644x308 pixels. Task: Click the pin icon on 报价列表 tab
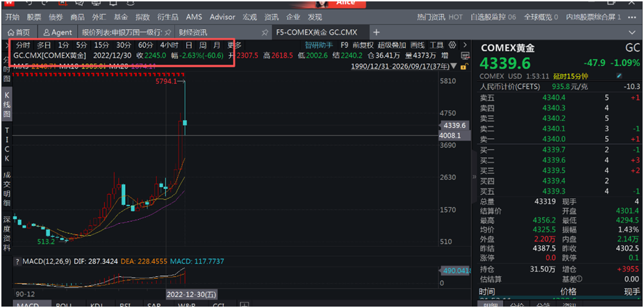pyautogui.click(x=167, y=32)
